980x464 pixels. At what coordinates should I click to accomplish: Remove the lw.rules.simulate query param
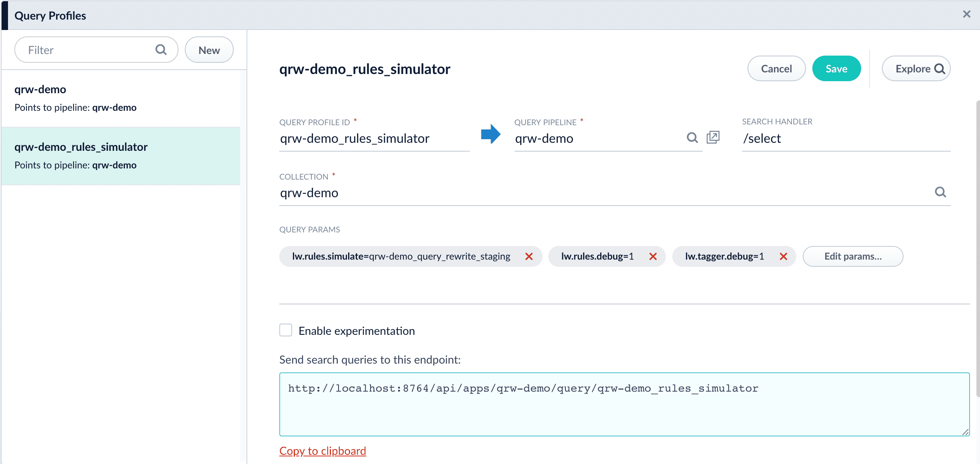[x=529, y=256]
